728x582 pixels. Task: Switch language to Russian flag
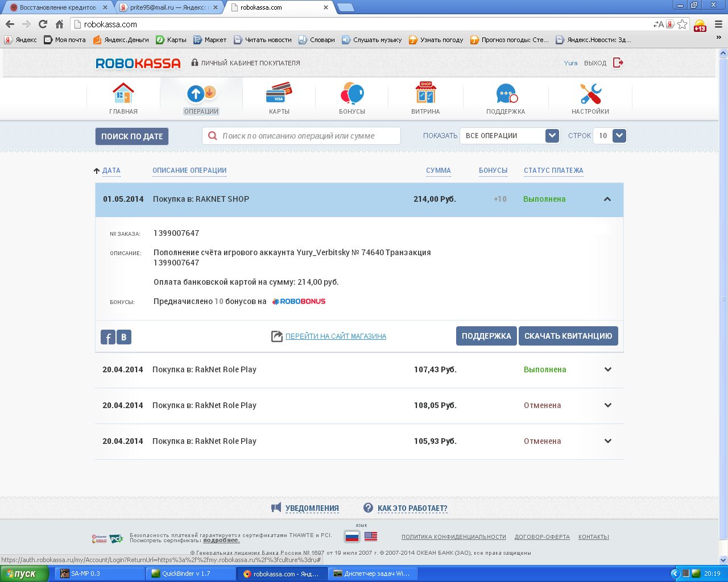(x=352, y=536)
